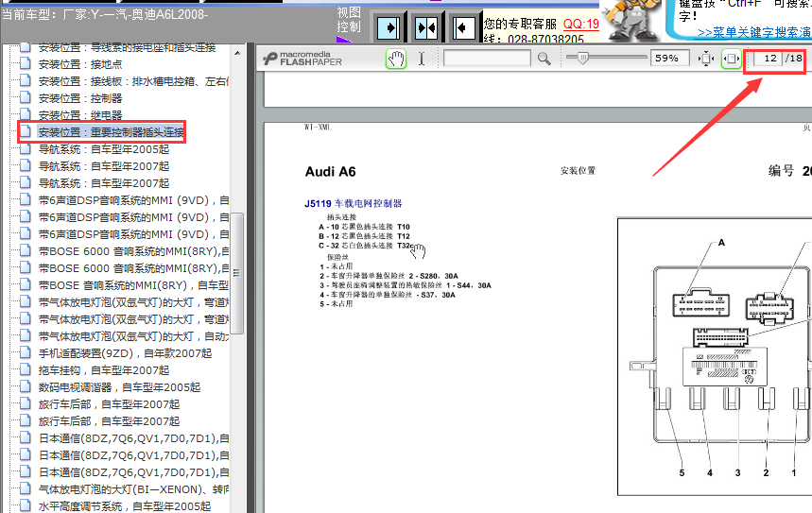Open 安装位置：导线索的接电座和插头连接 item
This screenshot has height=513, width=812.
click(127, 47)
